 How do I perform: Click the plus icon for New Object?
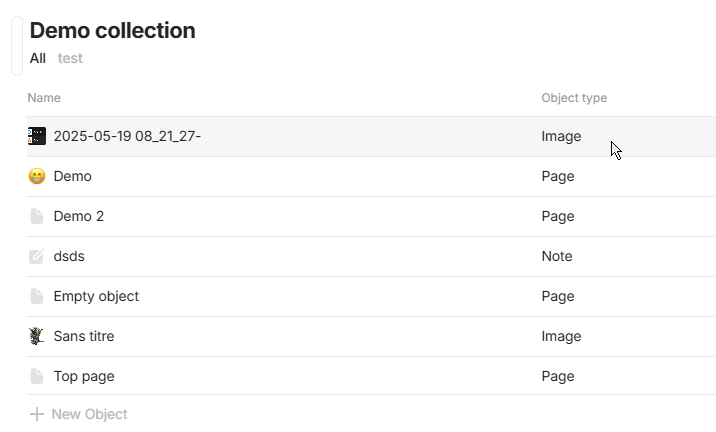(37, 414)
